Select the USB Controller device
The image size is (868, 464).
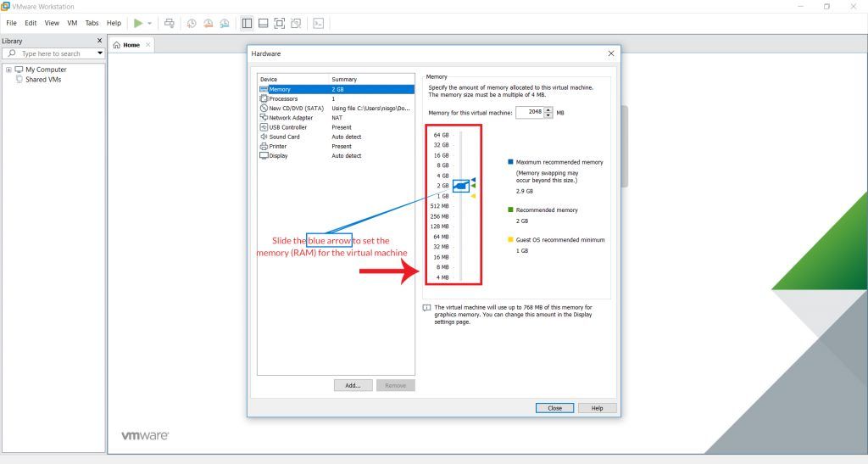point(336,127)
